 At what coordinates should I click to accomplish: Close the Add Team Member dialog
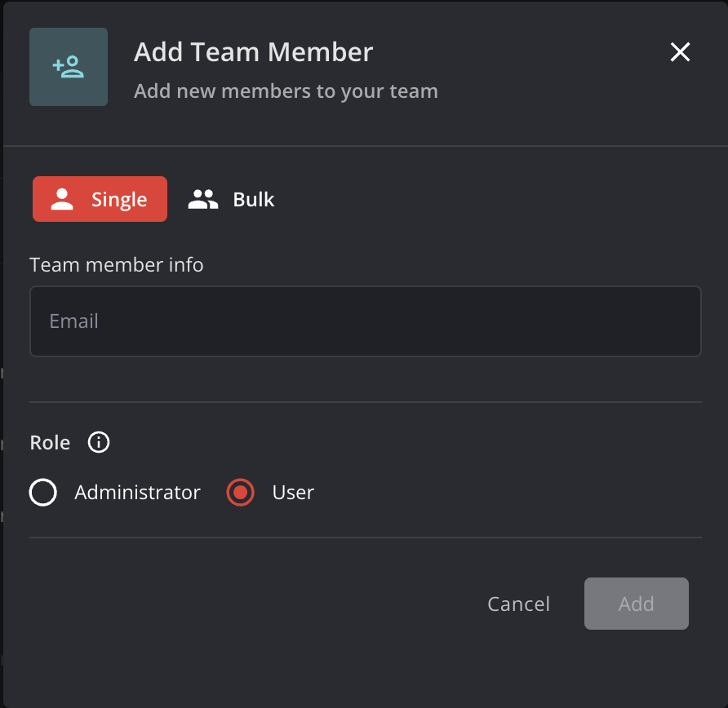[680, 52]
